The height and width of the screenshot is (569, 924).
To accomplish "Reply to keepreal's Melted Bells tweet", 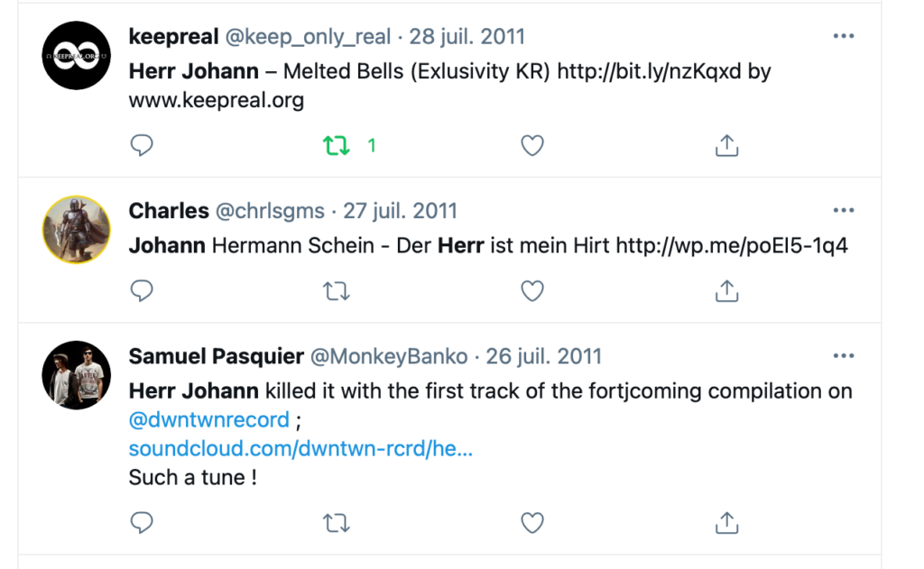I will click(x=142, y=145).
